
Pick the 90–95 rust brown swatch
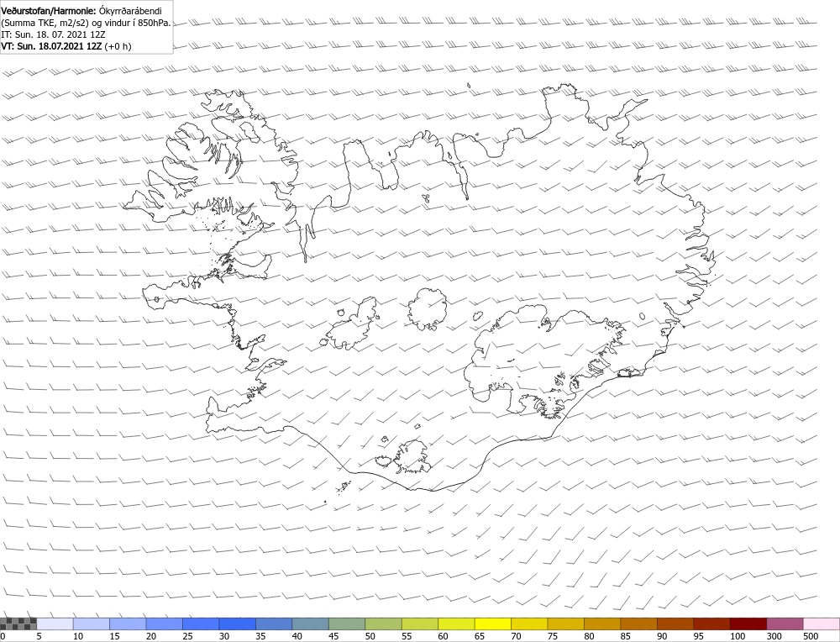675,624
